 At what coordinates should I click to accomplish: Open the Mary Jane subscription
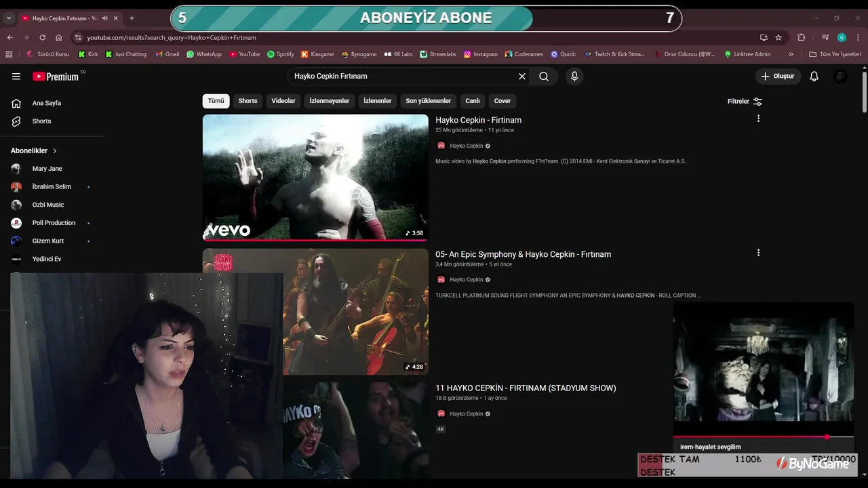pyautogui.click(x=47, y=169)
